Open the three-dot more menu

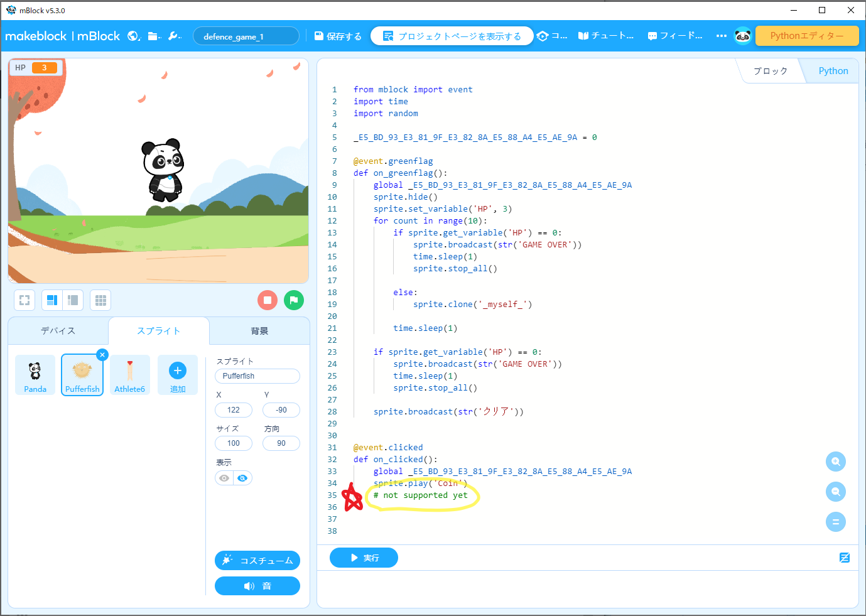tap(721, 36)
